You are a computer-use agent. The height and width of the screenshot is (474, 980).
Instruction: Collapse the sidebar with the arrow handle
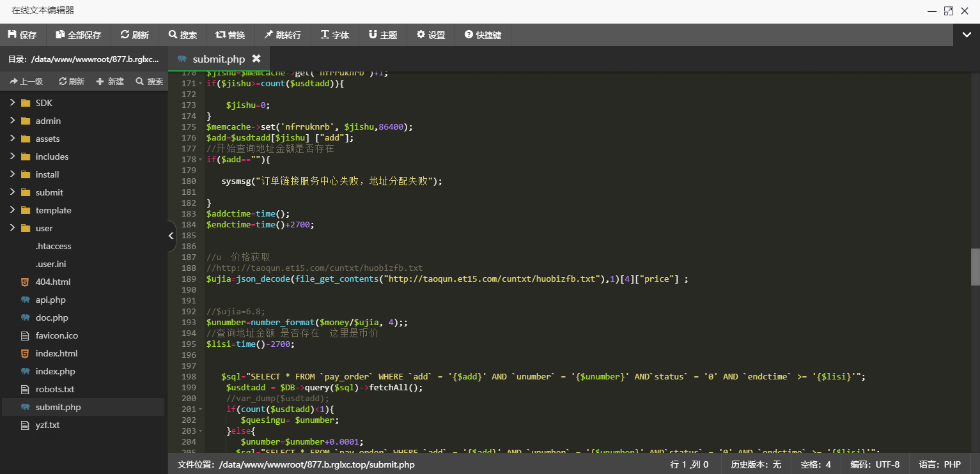click(x=171, y=236)
